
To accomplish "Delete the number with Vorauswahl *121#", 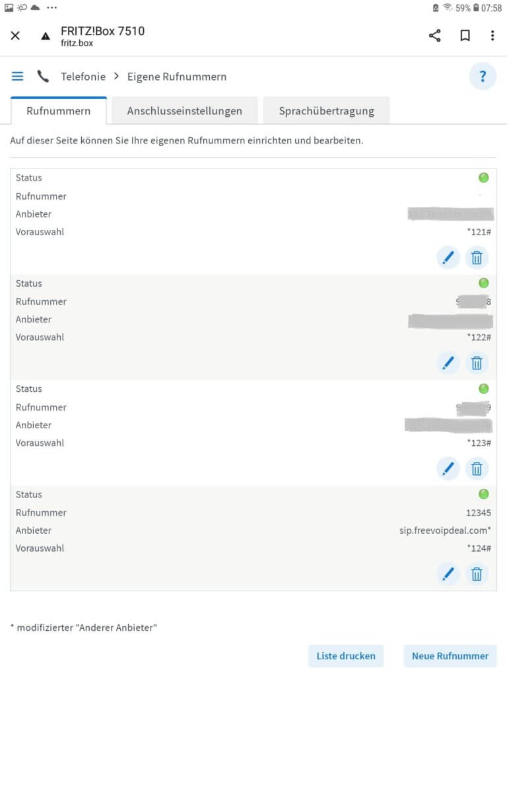I will (x=477, y=258).
